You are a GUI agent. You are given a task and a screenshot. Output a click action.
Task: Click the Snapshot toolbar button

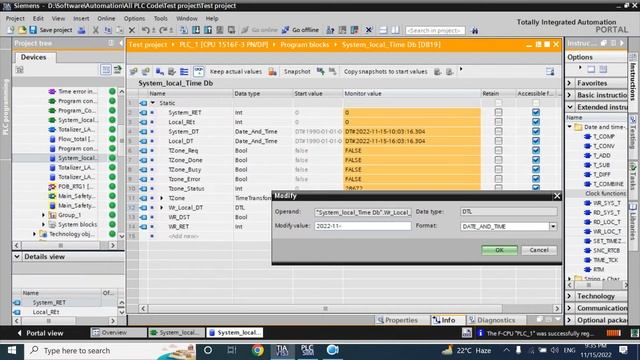click(297, 71)
